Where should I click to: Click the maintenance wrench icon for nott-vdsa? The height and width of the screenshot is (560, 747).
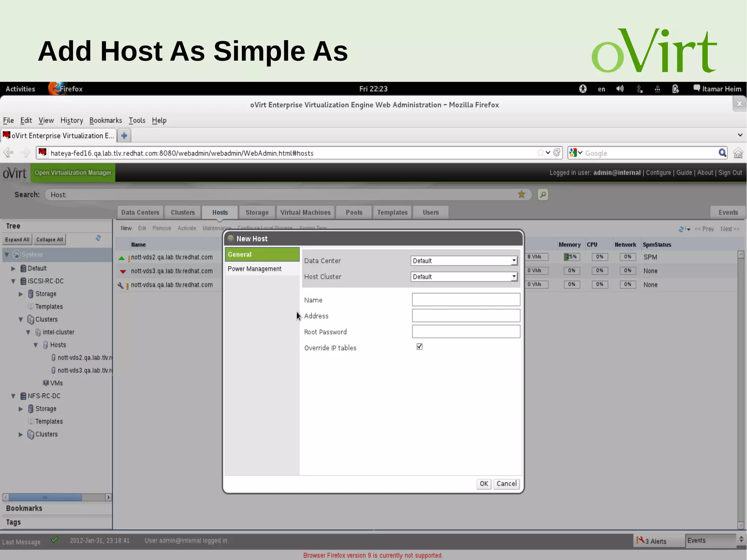coord(120,285)
